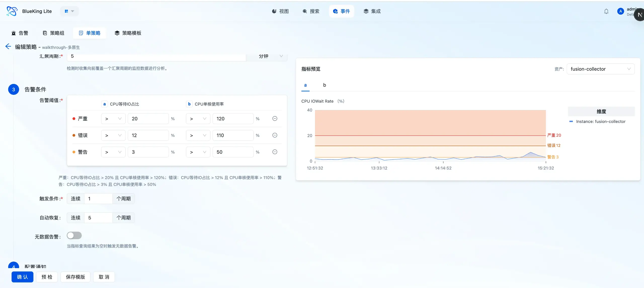
Task: Click the 确认 confirm button
Action: (x=22, y=277)
